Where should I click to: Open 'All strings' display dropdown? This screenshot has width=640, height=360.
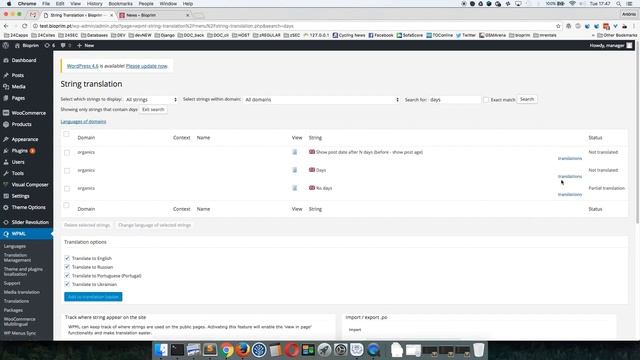click(151, 100)
